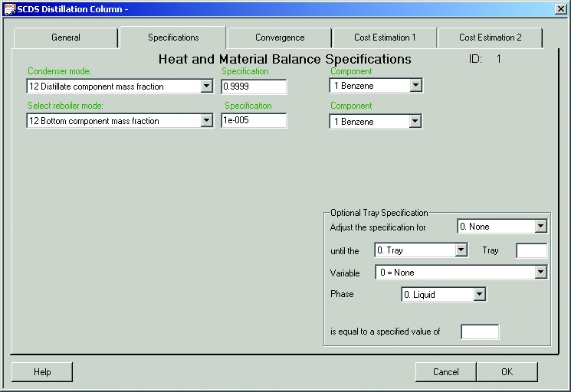This screenshot has width=571, height=392.
Task: Click the Tray number input field
Action: [x=532, y=250]
